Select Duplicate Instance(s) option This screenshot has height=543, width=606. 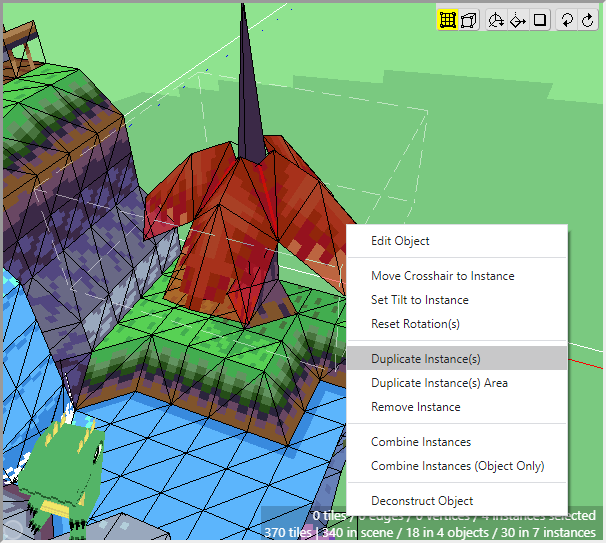click(425, 359)
